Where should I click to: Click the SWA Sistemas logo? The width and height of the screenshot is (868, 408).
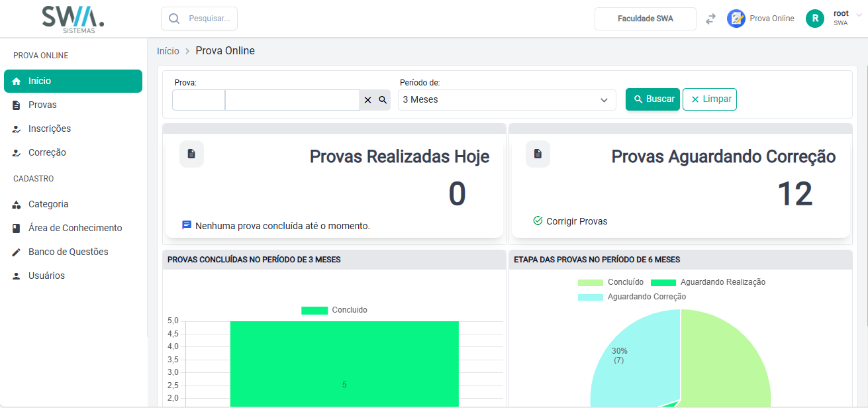pos(73,19)
